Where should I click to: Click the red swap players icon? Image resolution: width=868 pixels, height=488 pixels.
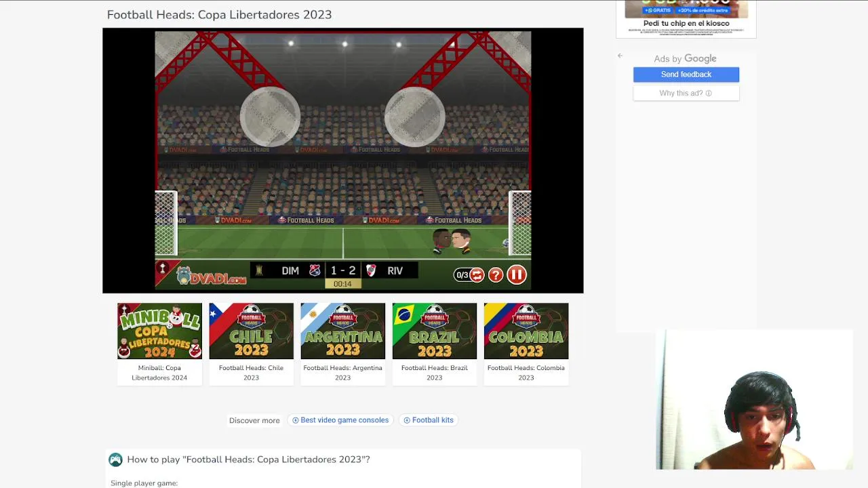(x=477, y=274)
